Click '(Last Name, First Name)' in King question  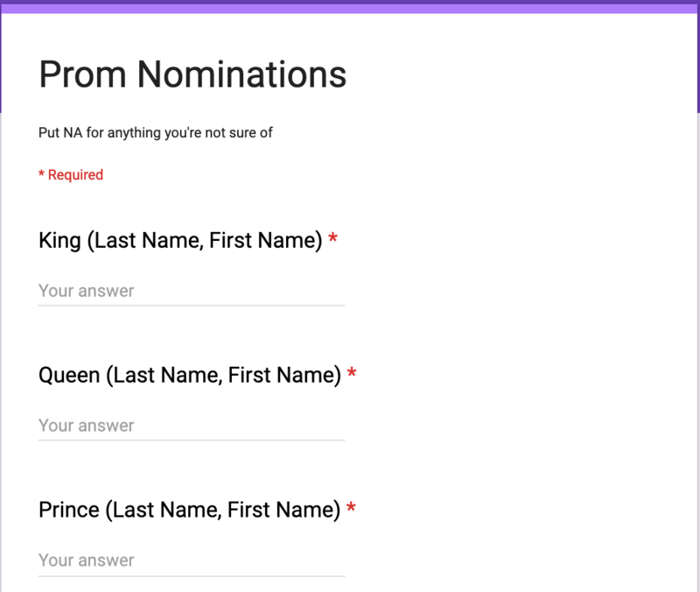point(205,240)
